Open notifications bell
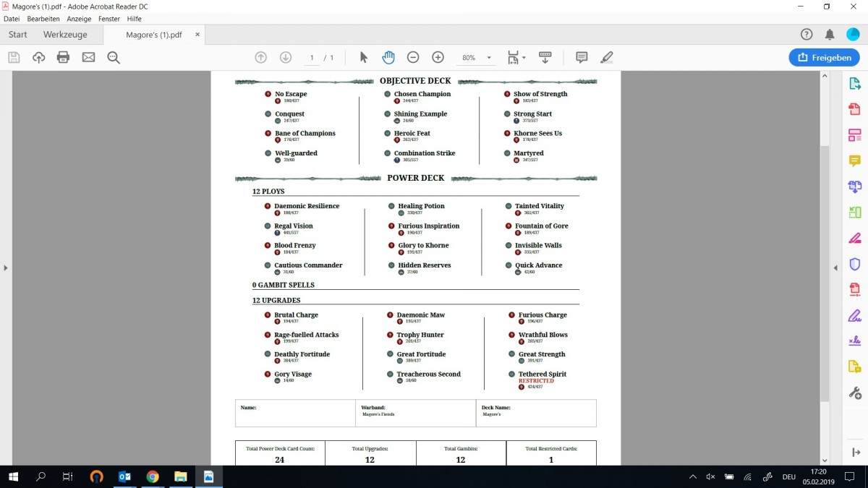 (830, 35)
